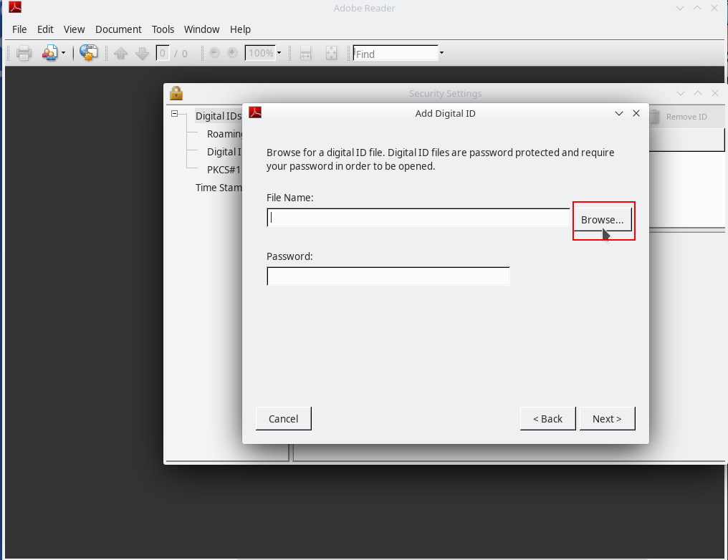Screen dimensions: 728x560
Task: Go to previous page using up arrow
Action: click(121, 54)
